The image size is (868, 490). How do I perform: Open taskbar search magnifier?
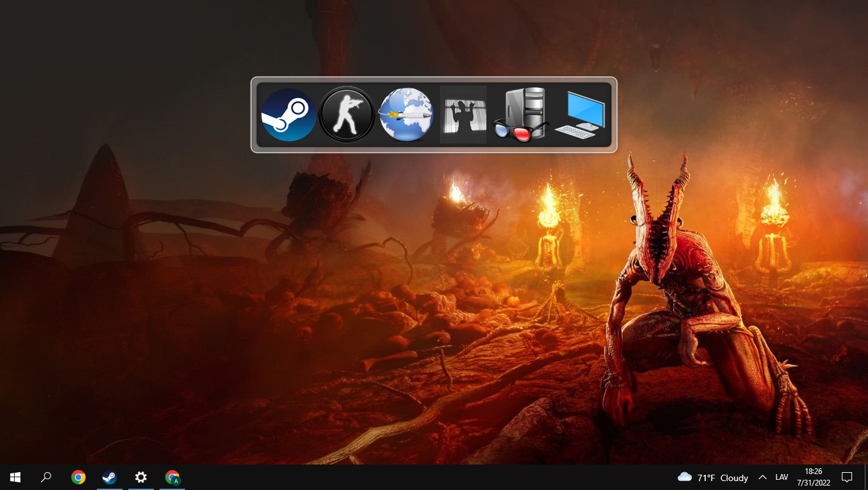46,477
